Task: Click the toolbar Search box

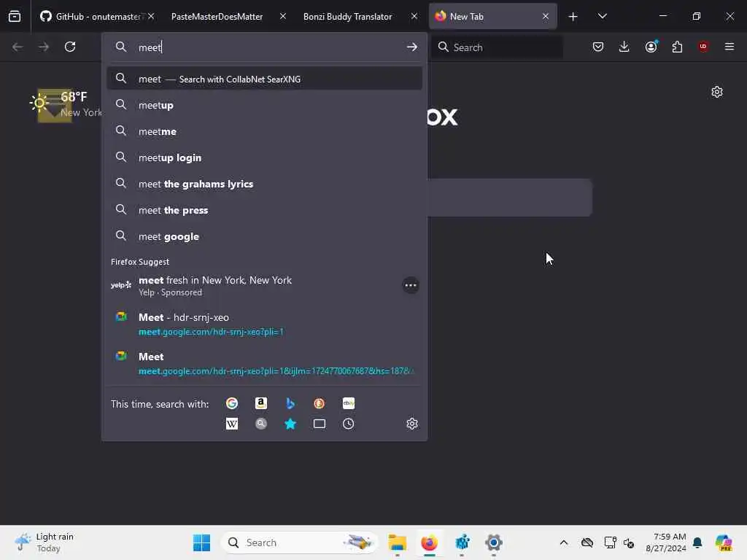Action: point(498,47)
